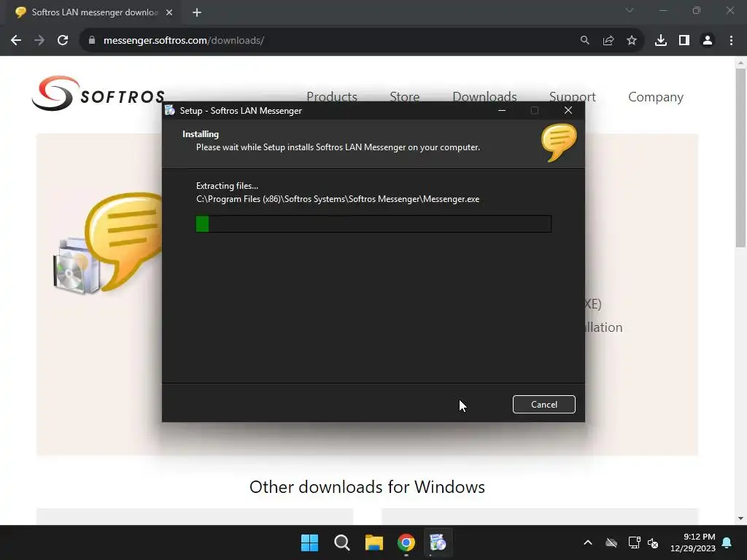Click the site padlock icon in address bar
Screen dimensions: 747x560
(92, 41)
